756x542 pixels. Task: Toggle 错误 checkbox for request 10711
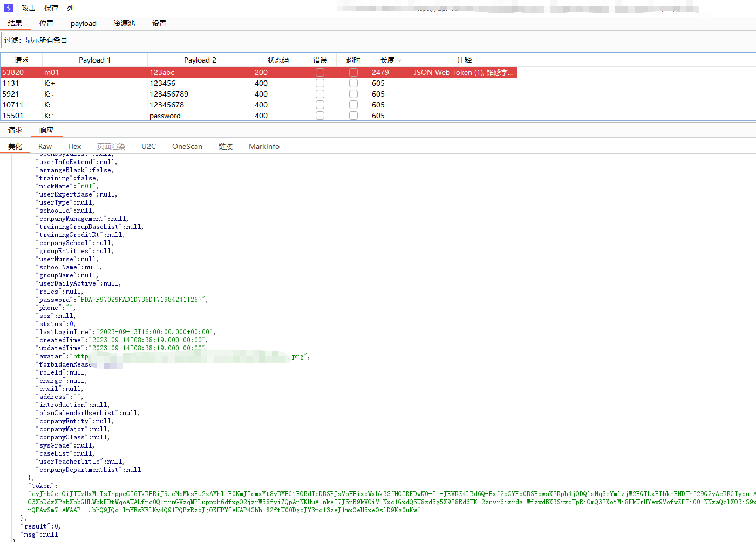[320, 105]
